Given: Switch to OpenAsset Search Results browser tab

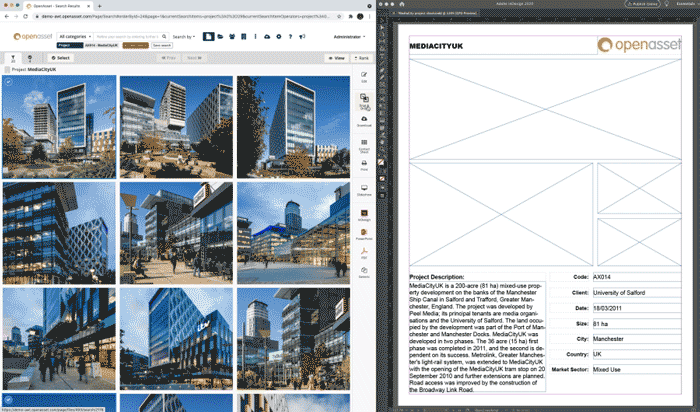Looking at the screenshot, I should [57, 6].
